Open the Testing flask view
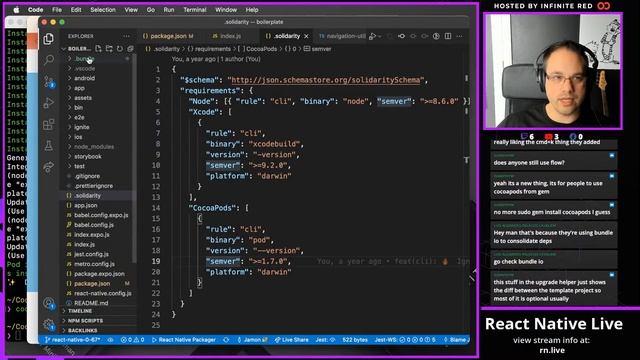The height and width of the screenshot is (360, 640). [49, 145]
